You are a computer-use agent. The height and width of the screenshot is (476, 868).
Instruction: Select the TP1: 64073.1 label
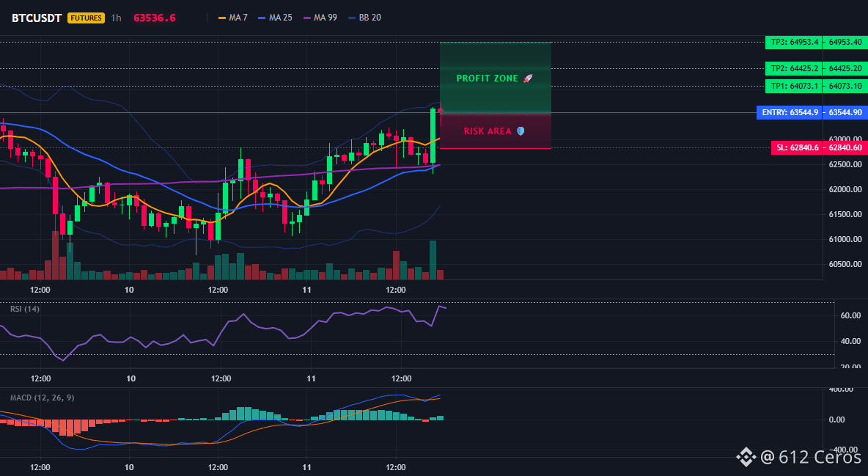point(793,86)
